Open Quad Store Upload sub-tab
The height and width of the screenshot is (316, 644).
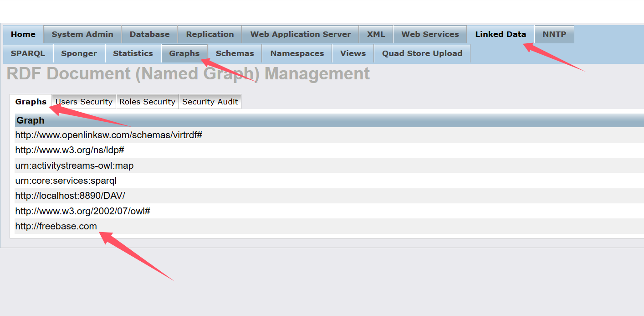[422, 53]
